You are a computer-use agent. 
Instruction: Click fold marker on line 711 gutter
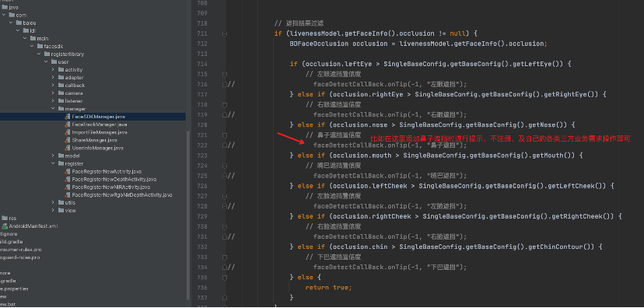coord(225,33)
